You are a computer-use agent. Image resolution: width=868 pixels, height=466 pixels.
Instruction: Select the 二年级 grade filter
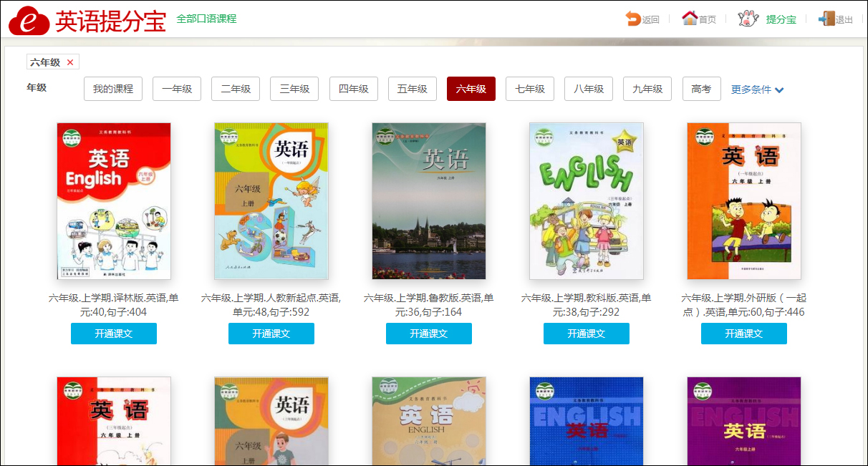[236, 89]
